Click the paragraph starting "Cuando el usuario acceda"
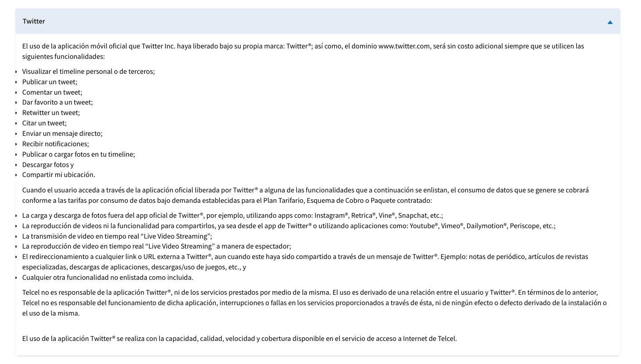 [306, 196]
